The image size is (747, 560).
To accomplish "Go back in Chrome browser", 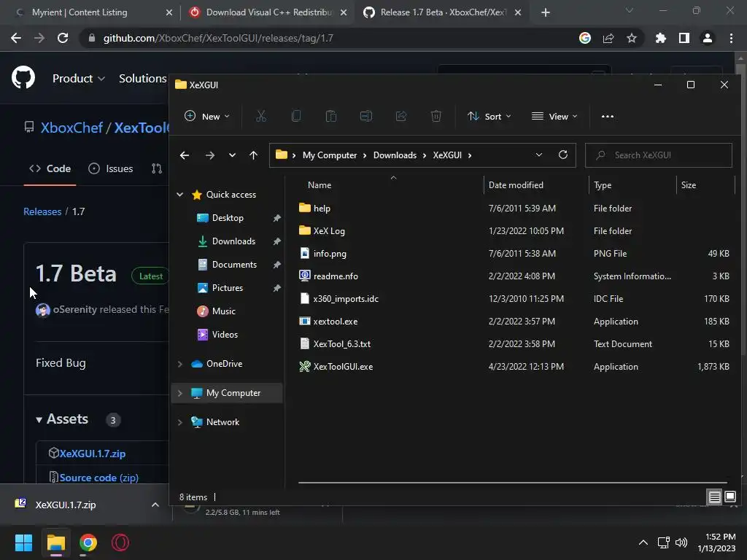I will pyautogui.click(x=16, y=38).
